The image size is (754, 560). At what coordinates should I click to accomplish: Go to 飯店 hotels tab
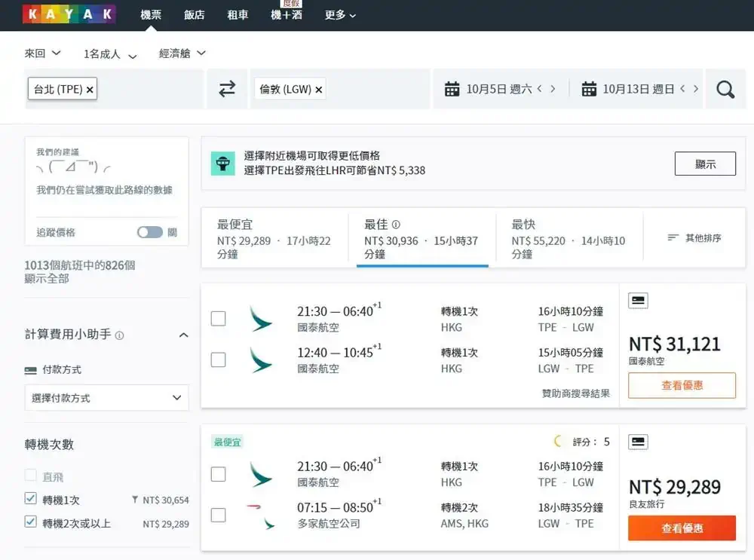coord(195,15)
